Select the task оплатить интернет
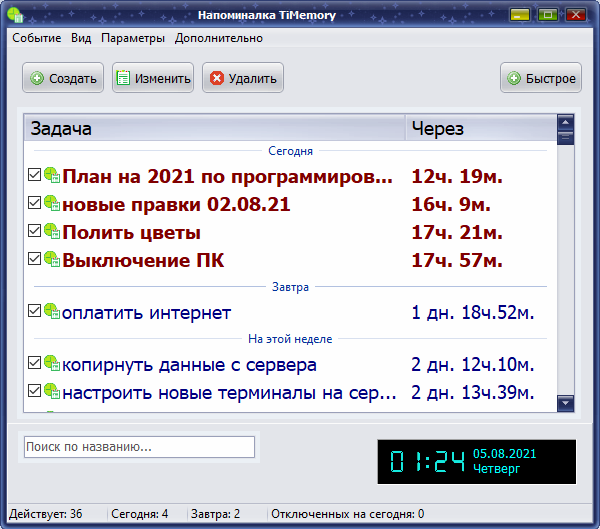 (147, 312)
